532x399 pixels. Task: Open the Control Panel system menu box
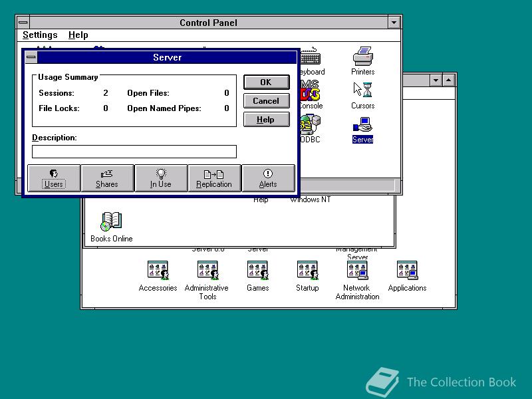coord(23,23)
